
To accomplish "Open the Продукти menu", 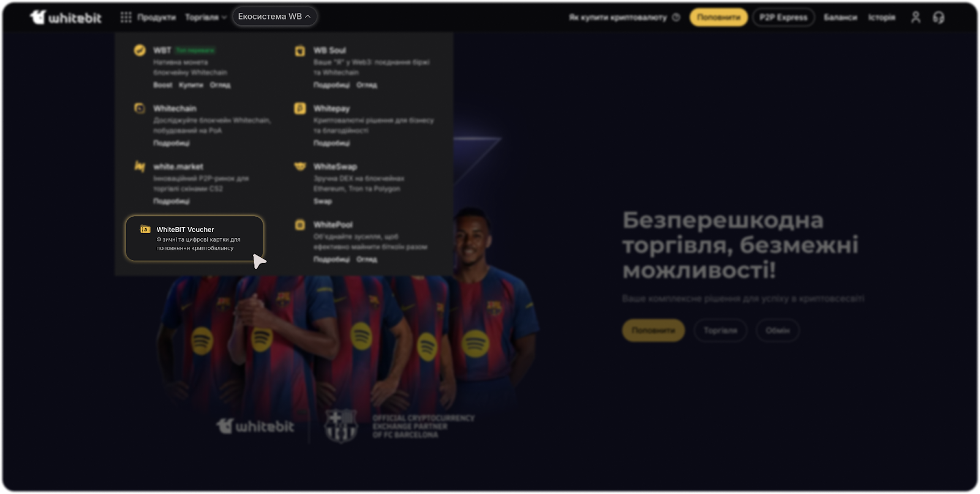I will coord(156,17).
